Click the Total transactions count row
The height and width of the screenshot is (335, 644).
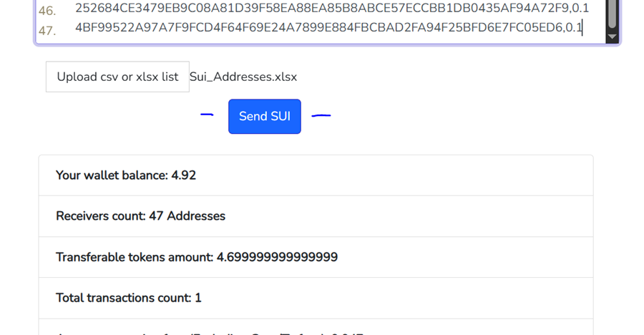316,298
